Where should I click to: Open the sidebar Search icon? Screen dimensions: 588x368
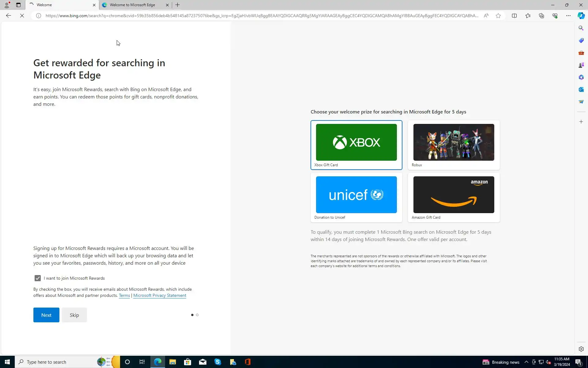click(581, 28)
